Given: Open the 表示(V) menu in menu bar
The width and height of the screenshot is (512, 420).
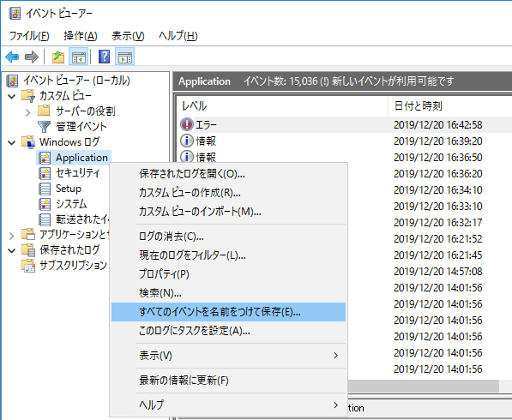Looking at the screenshot, I should click(128, 35).
